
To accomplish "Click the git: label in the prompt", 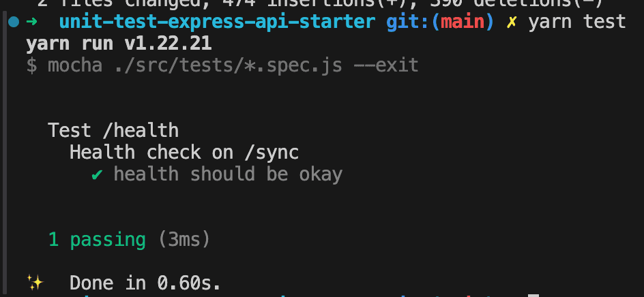I will (x=408, y=22).
